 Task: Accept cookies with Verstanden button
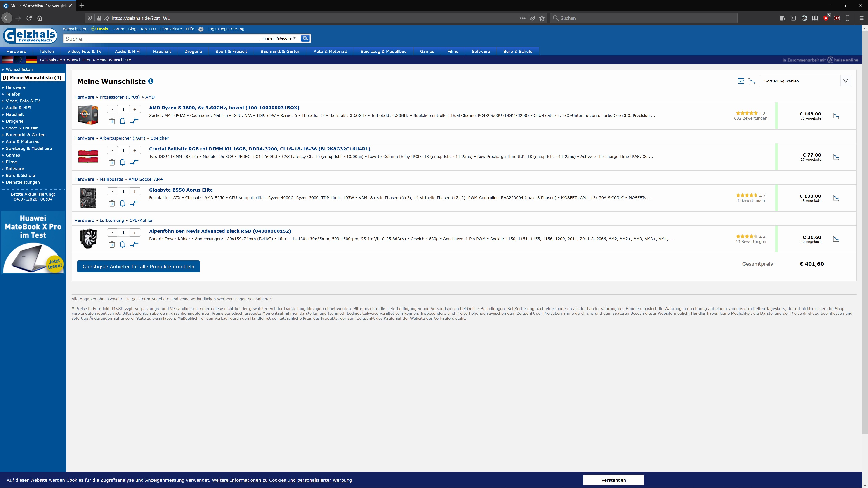613,480
